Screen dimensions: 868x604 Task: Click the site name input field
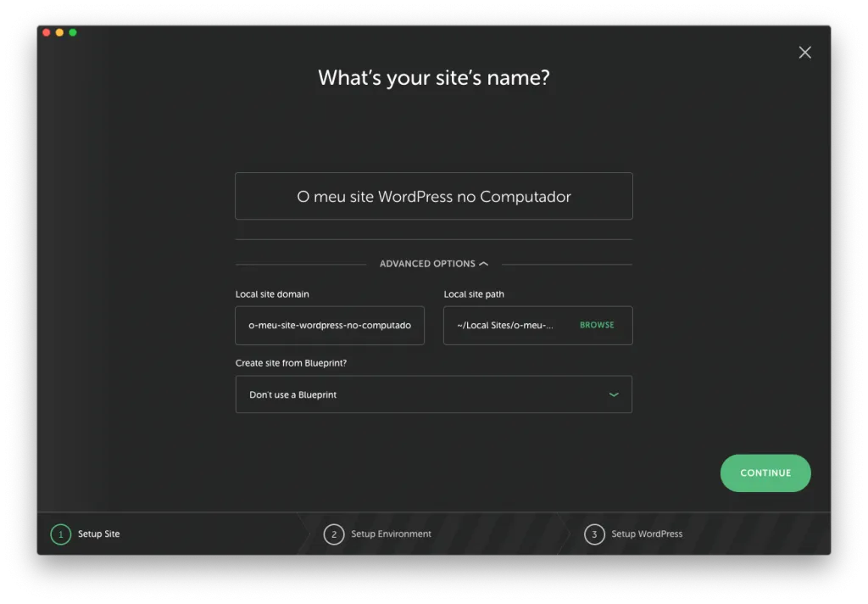[433, 196]
